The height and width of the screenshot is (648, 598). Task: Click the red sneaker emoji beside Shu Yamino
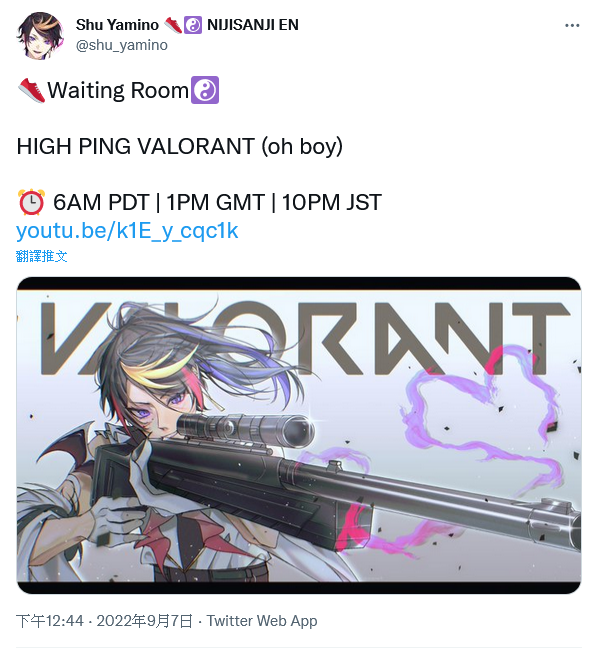click(173, 25)
